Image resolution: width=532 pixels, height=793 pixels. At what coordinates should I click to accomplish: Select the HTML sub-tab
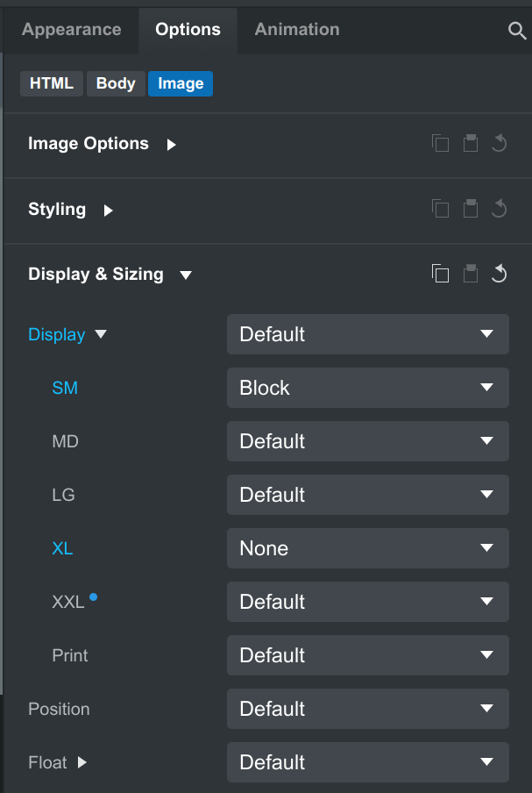coord(51,83)
